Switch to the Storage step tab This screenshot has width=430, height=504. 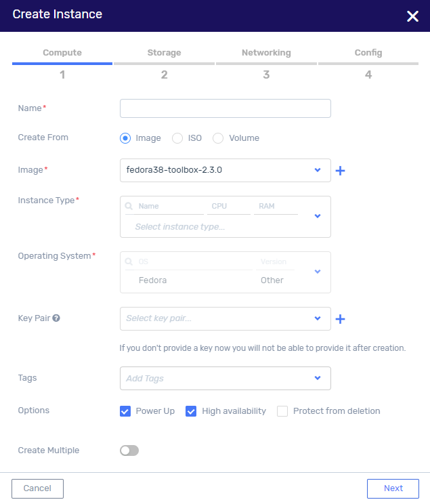165,53
